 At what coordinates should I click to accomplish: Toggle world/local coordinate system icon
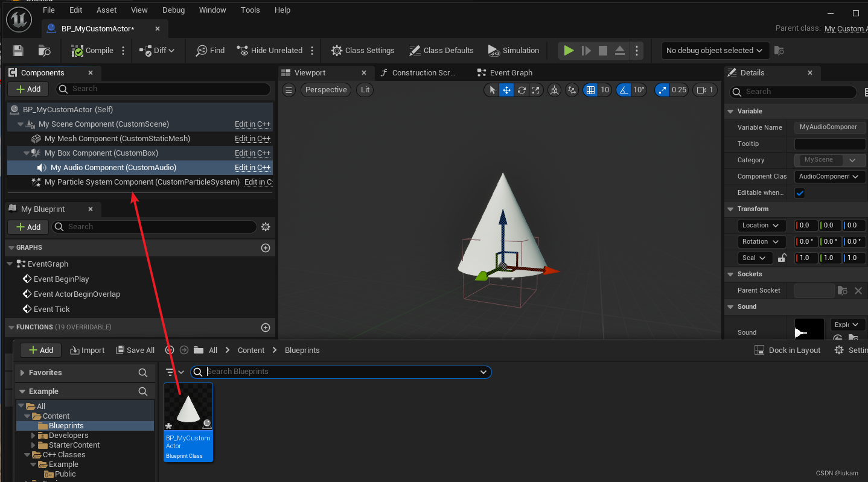[554, 90]
